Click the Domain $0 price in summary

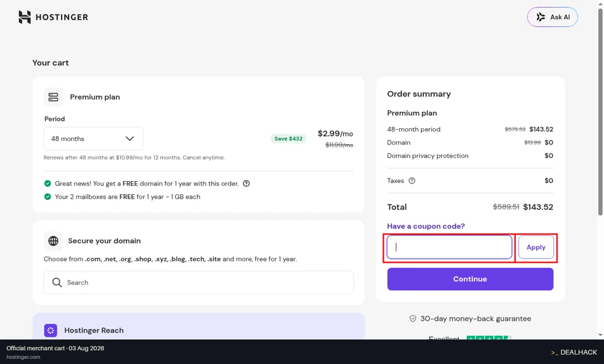pos(549,142)
